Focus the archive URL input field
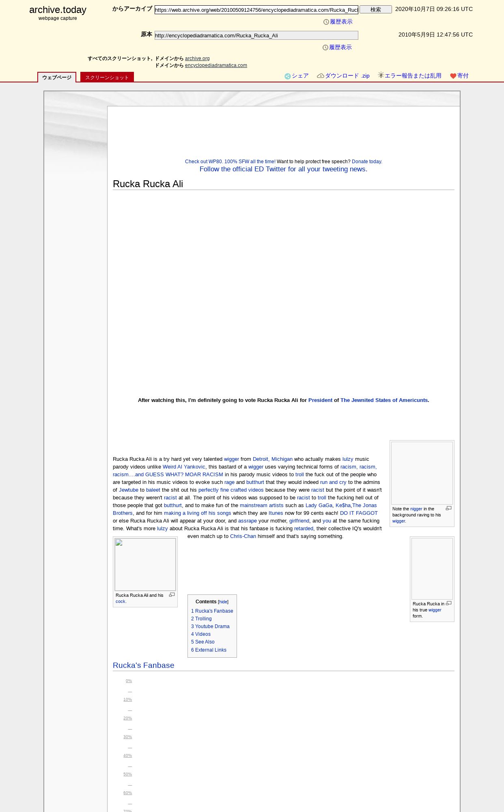Viewport: 504px width, 812px height. pos(256,10)
